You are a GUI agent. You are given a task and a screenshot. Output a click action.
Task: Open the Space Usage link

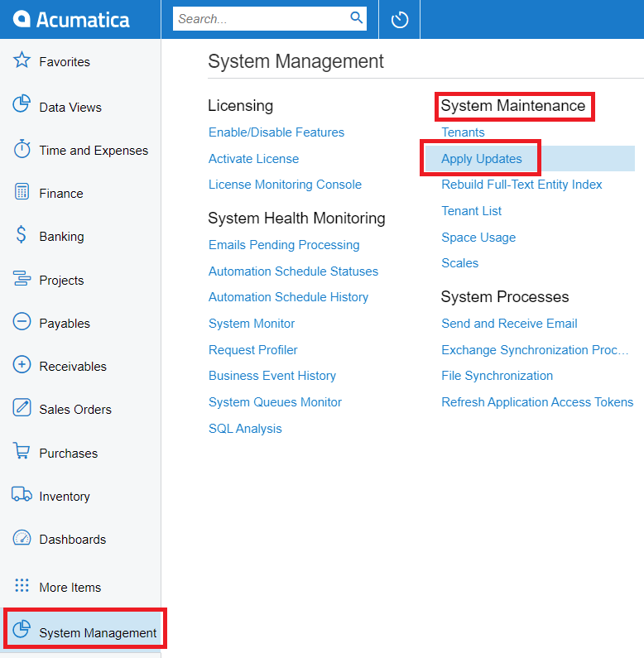[x=478, y=238]
